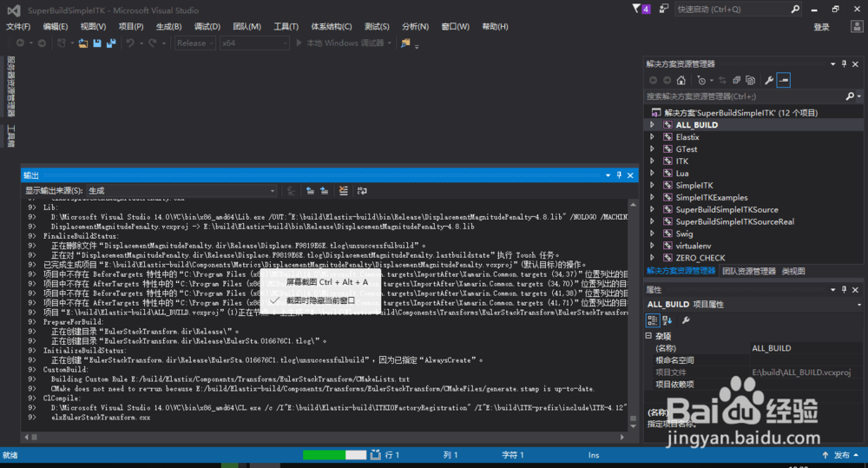Viewport: 868px width, 468px height.
Task: Expand the SimpleITK project node
Action: pos(652,186)
